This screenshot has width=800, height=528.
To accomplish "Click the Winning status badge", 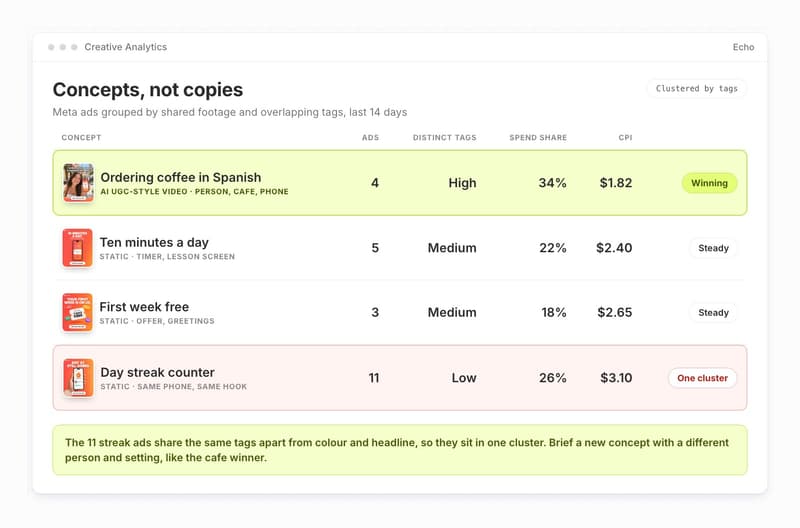I will point(709,183).
